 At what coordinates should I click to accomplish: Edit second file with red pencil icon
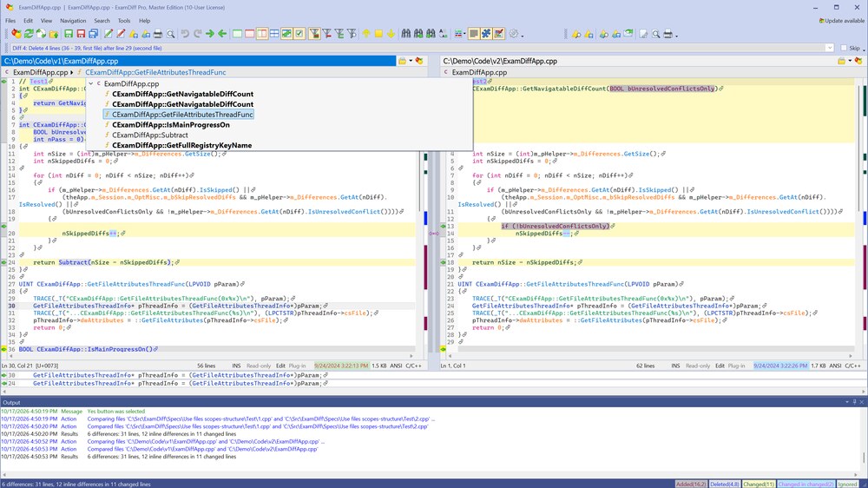121,34
